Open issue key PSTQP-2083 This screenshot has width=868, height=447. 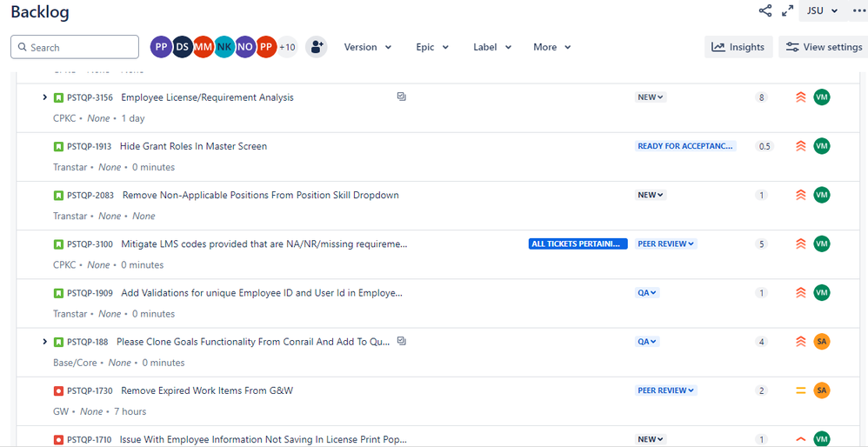click(90, 196)
